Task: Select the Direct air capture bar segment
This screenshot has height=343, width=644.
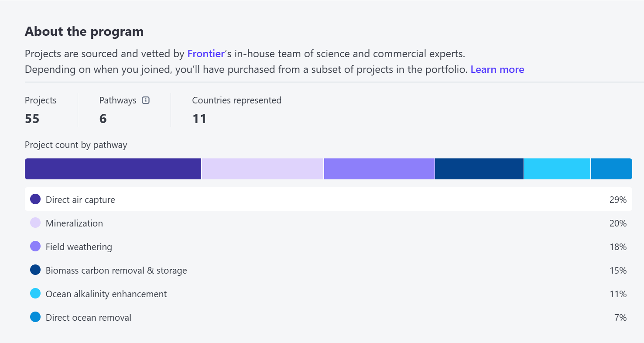Action: (x=113, y=169)
